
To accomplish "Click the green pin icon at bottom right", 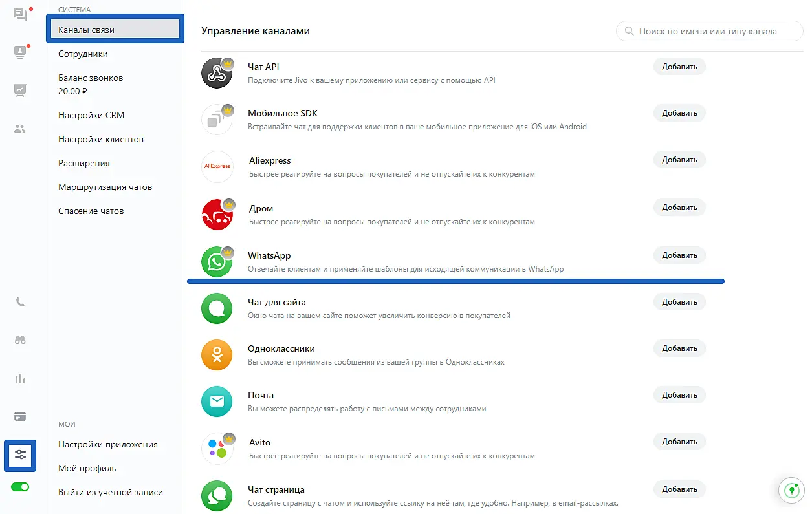I will click(789, 491).
